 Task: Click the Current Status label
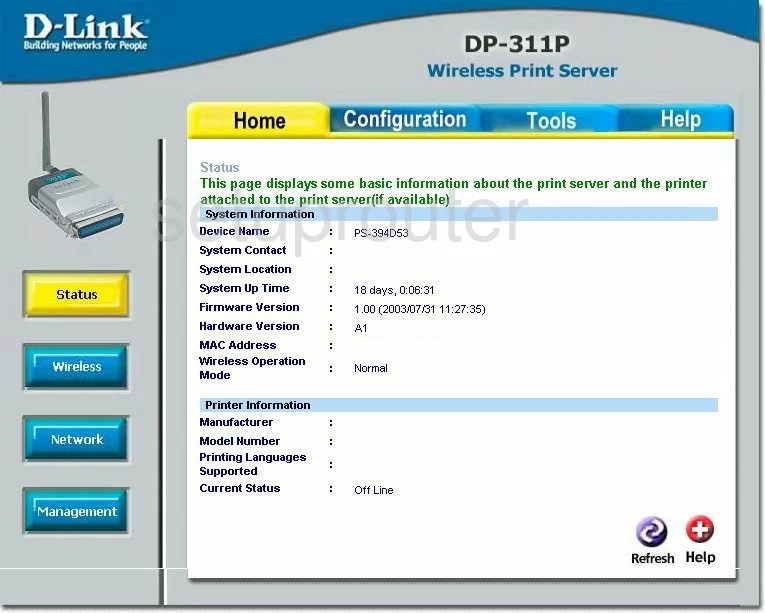pos(240,489)
